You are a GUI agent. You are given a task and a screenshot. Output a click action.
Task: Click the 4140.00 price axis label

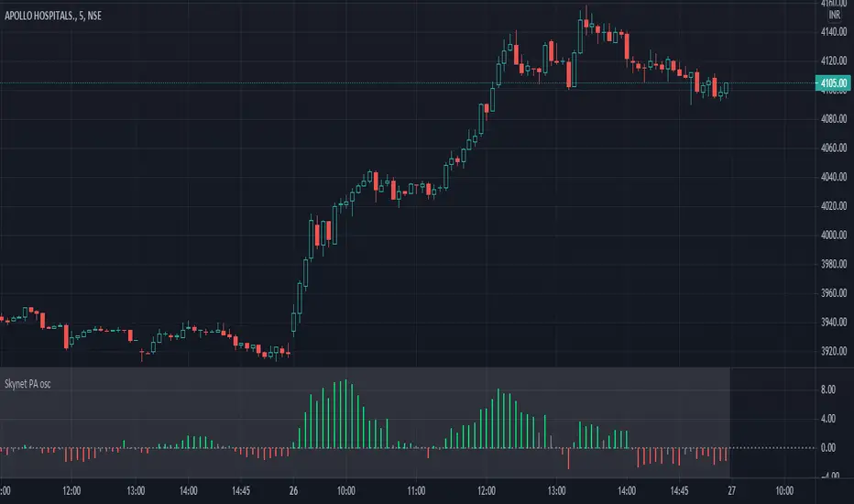[x=833, y=32]
